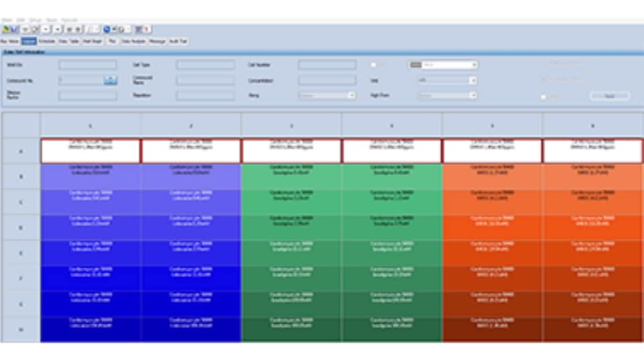The width and height of the screenshot is (644, 362).
Task: Select the light blue well in row B, column 1
Action: [x=91, y=176]
